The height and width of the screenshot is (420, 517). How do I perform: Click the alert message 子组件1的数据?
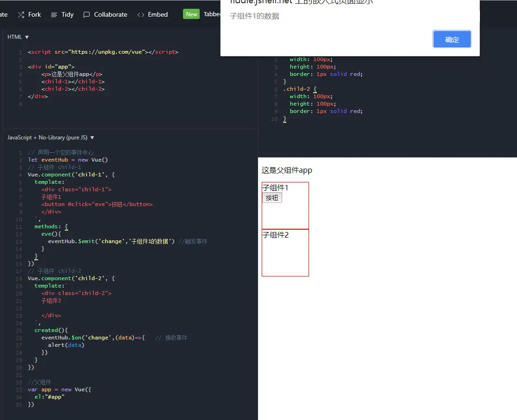pos(254,16)
